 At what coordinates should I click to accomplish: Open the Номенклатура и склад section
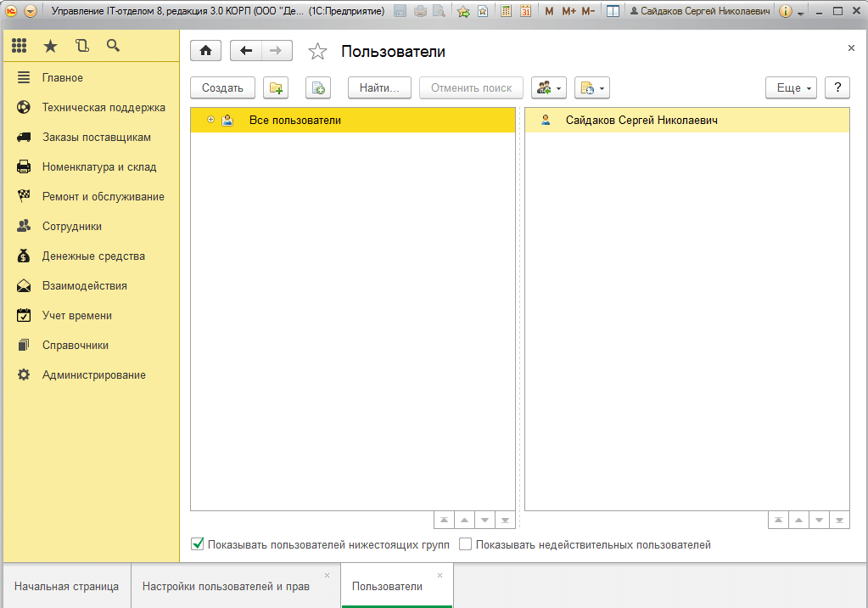pyautogui.click(x=92, y=166)
